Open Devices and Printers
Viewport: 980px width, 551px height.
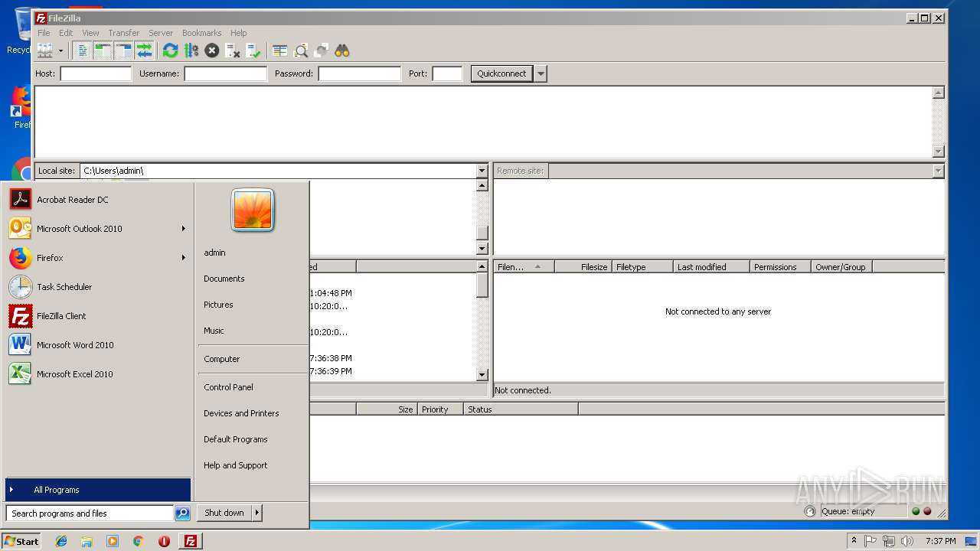241,413
